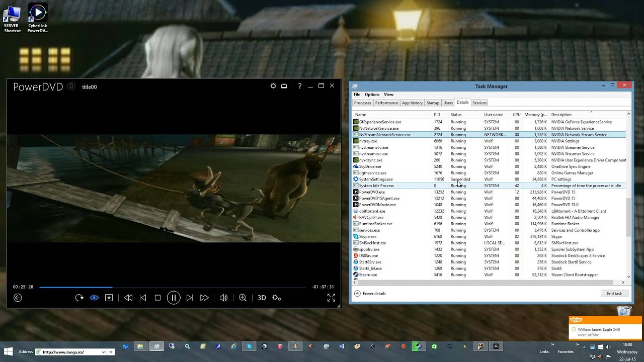The height and width of the screenshot is (362, 644).
Task: Select the Skype.exe process row
Action: point(490,236)
